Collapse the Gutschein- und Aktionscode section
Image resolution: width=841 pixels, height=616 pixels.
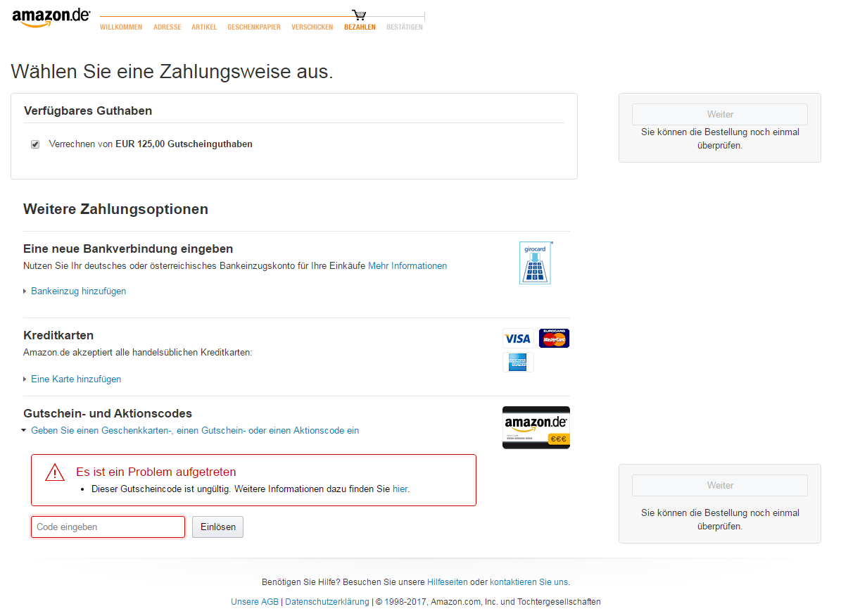(195, 431)
